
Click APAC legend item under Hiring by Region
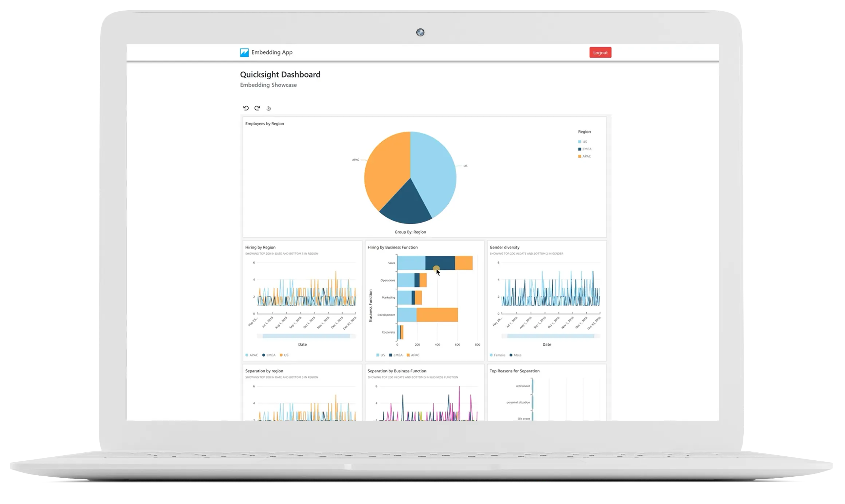[x=252, y=355]
